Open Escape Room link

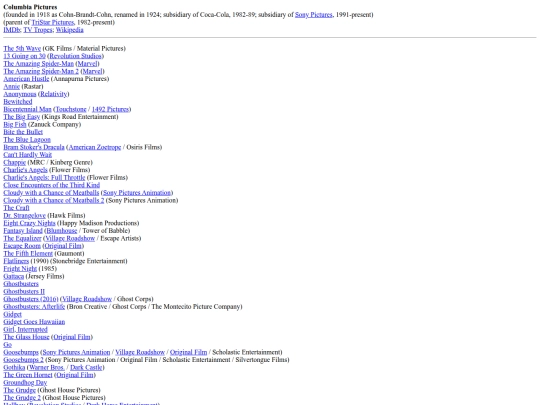point(22,246)
